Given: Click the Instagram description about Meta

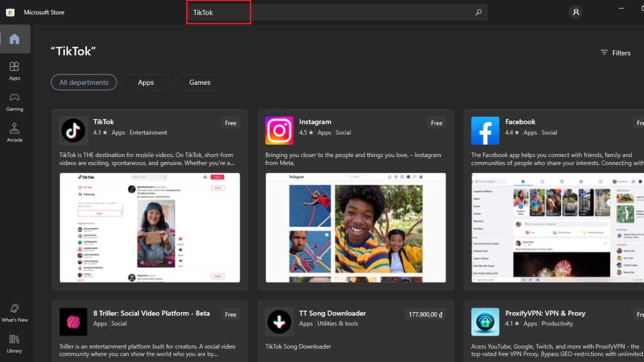Looking at the screenshot, I should coord(353,159).
